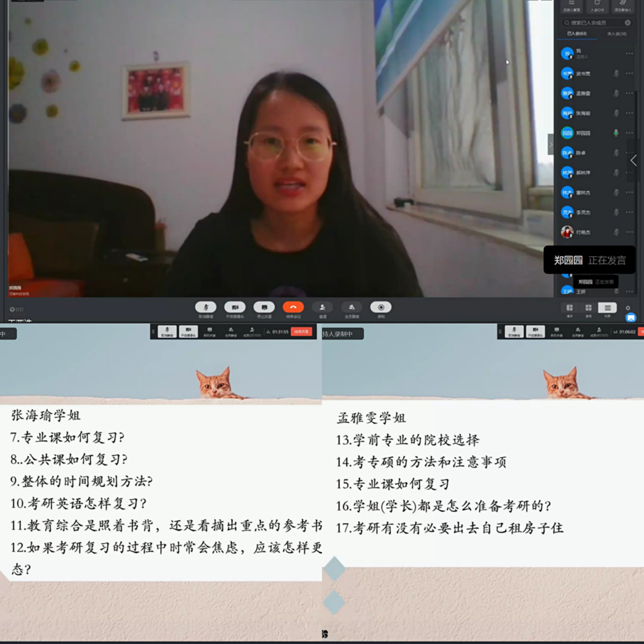644x644 pixels.
Task: Toggle microphone for participant 郑园园
Action: click(x=616, y=133)
